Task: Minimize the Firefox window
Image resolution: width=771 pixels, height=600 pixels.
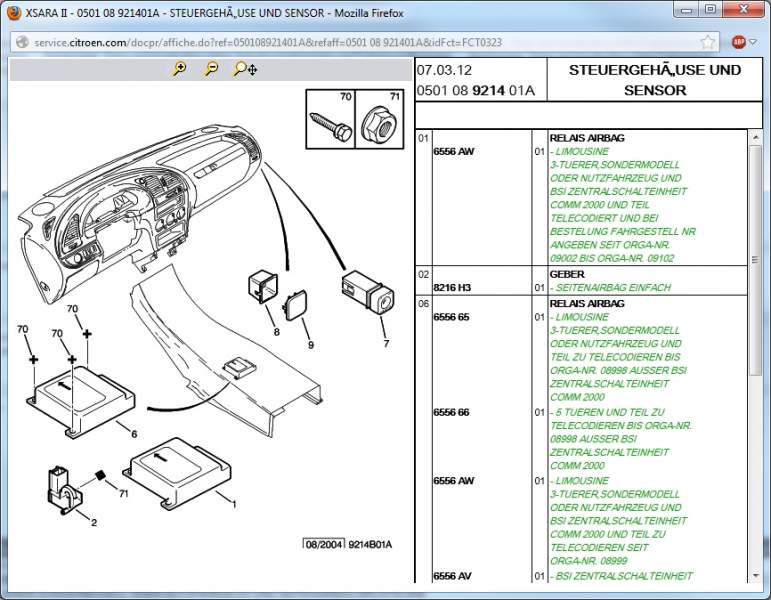Action: [687, 10]
